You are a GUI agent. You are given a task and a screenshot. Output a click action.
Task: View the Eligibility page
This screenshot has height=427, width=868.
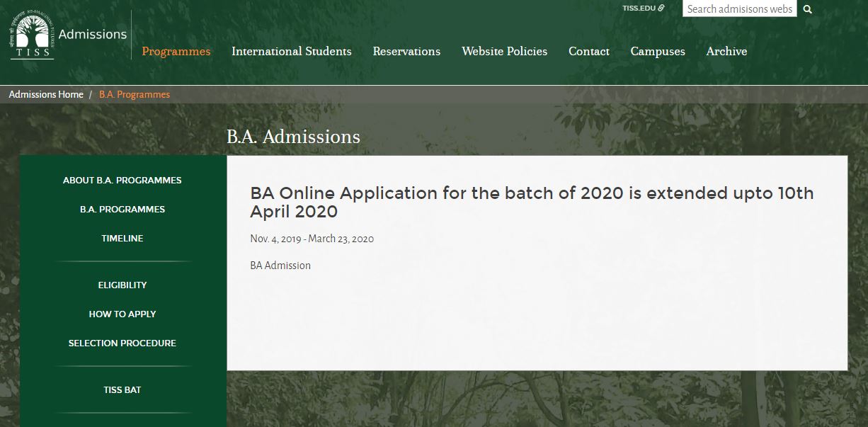pos(122,285)
